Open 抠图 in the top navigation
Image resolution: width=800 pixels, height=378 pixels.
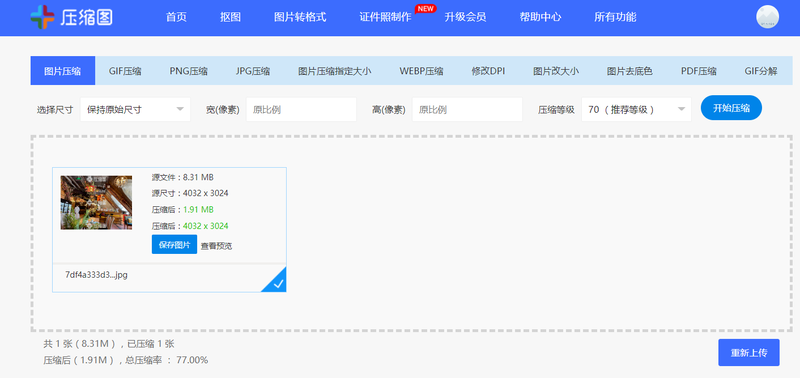230,17
